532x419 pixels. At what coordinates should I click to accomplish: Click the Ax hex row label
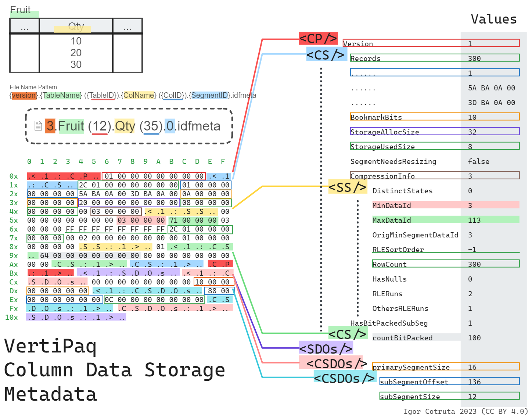click(x=14, y=264)
